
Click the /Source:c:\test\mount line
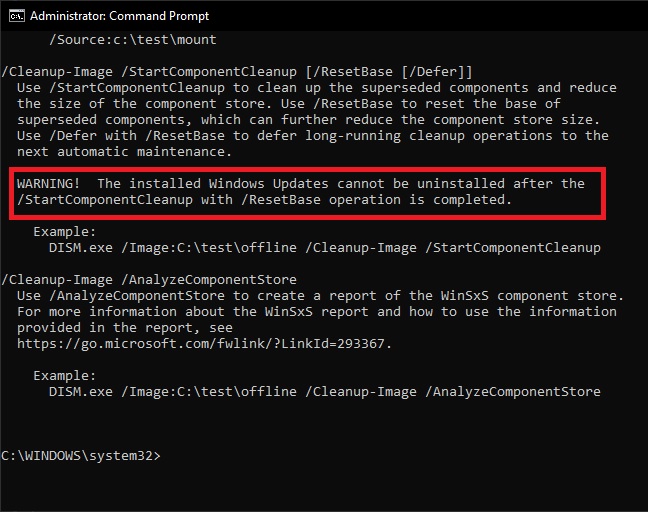(x=132, y=39)
